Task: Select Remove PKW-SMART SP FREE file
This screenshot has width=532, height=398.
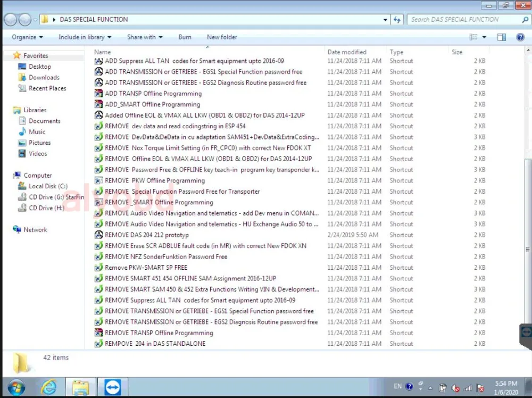Action: point(146,267)
